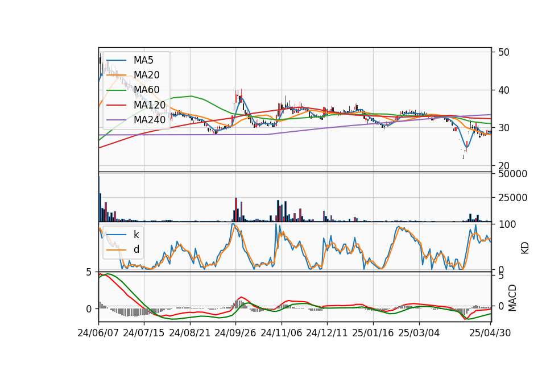The height and width of the screenshot is (392, 546).
Task: Click the 24/06/07 date axis label
Action: point(98,333)
